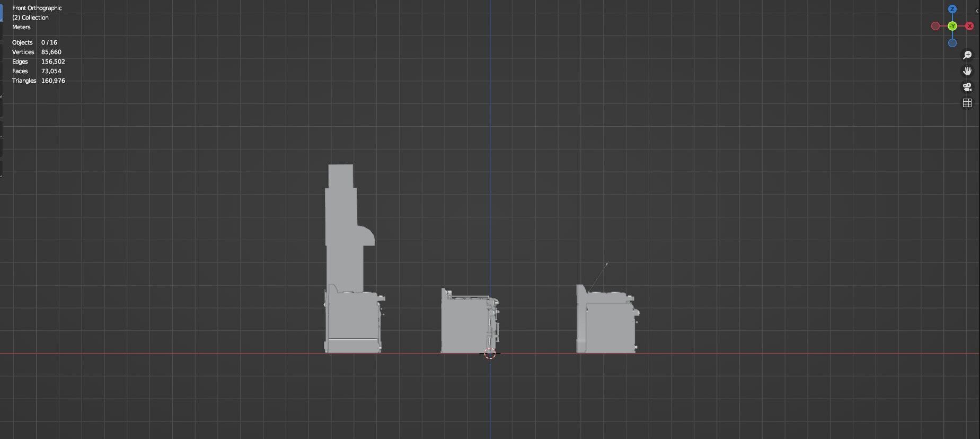The width and height of the screenshot is (980, 439).
Task: Toggle perspective/orthographic grid icon
Action: pos(967,103)
